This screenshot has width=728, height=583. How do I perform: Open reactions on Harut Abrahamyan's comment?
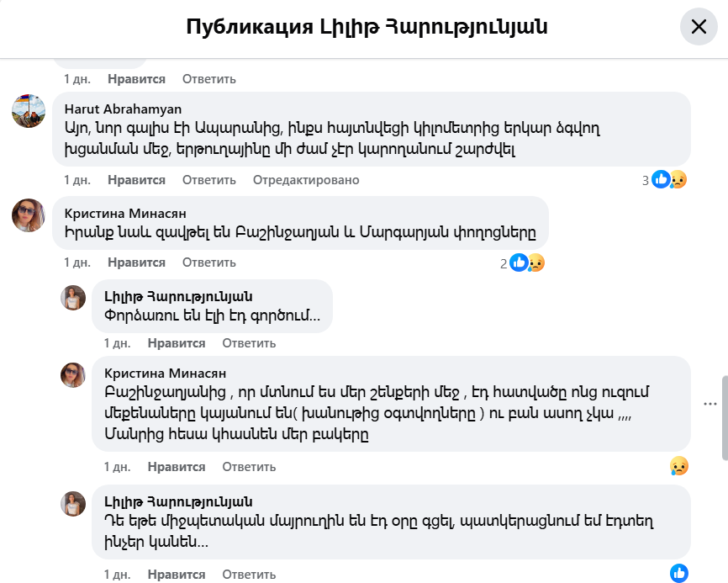pos(664,179)
